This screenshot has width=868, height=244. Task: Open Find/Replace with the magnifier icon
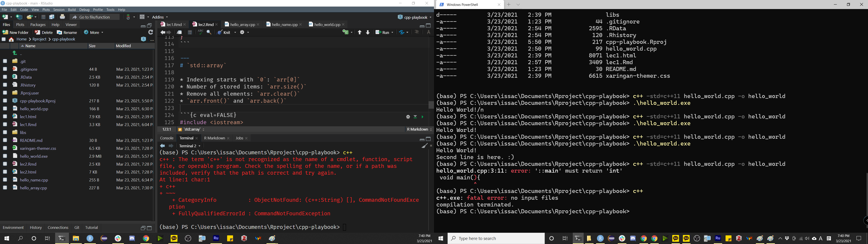[x=209, y=32]
